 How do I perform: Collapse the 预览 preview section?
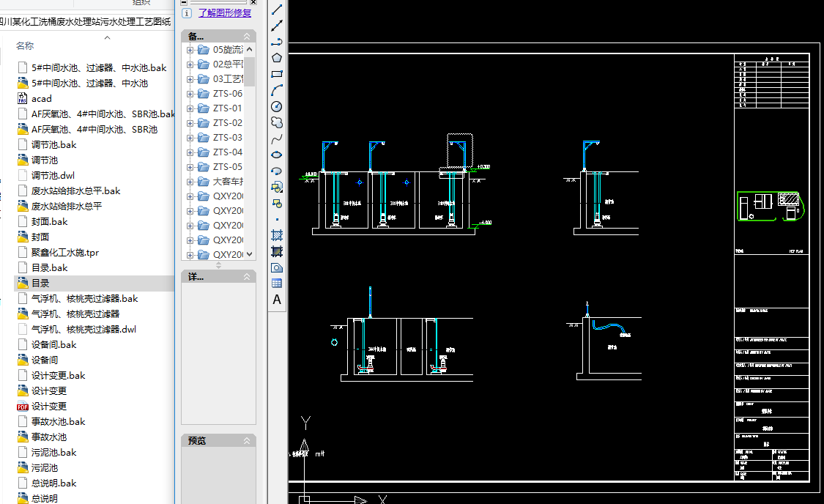tap(246, 441)
